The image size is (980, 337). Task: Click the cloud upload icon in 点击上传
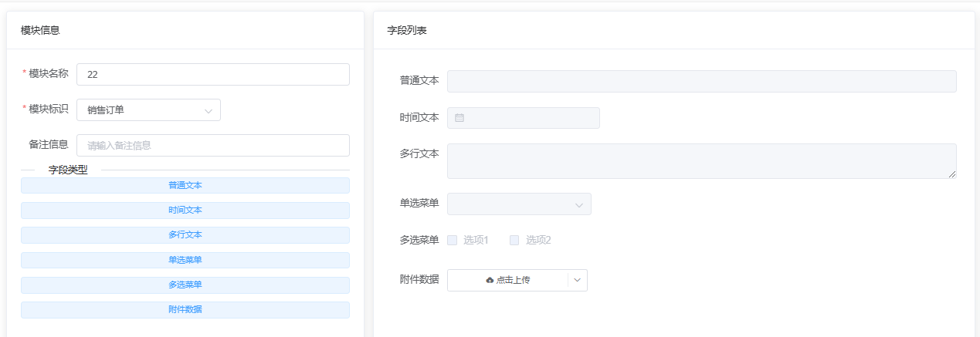(x=490, y=280)
